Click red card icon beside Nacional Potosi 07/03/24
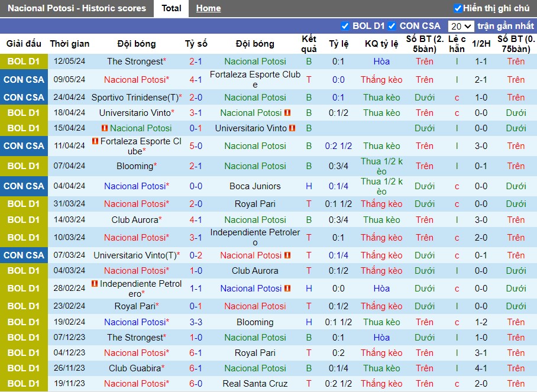Viewport: 537px width, 392px height. click(x=287, y=255)
